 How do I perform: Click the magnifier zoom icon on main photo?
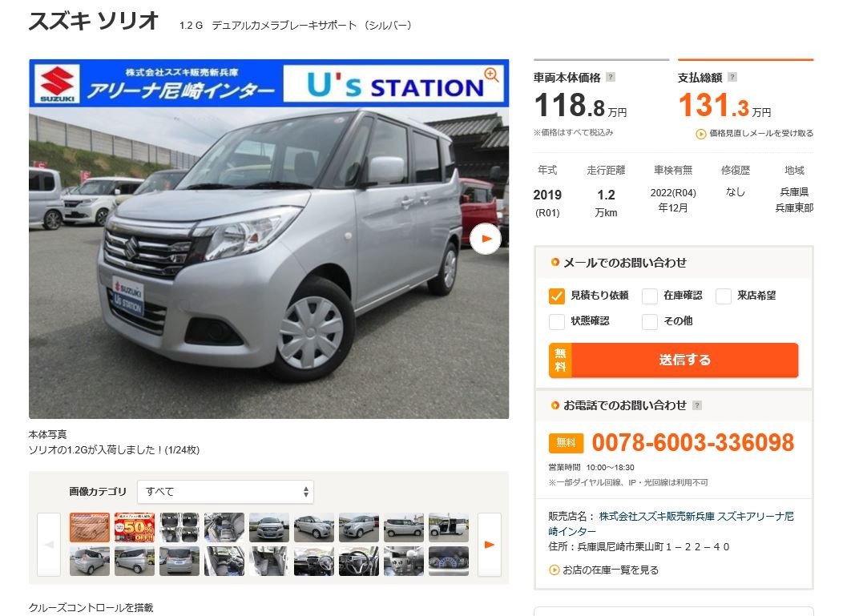(491, 74)
